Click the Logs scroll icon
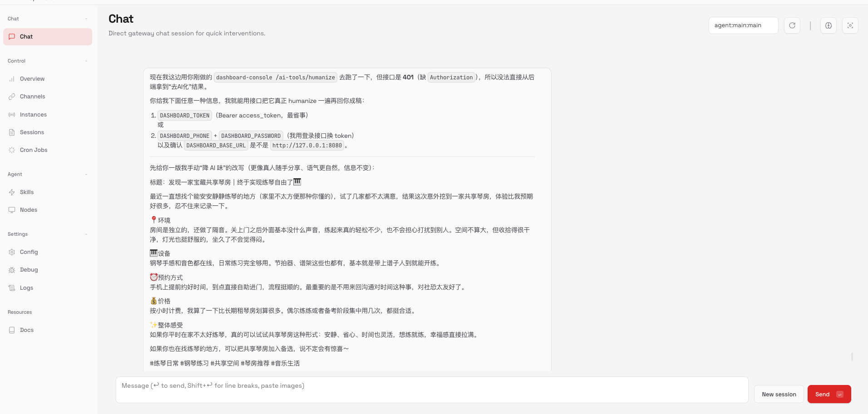This screenshot has height=414, width=868. coord(12,288)
